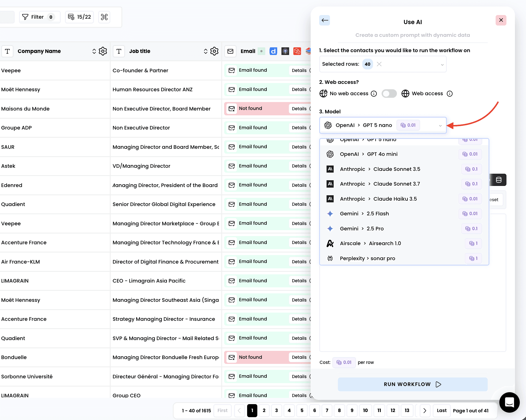
Task: Go to page 13
Action: pos(407,411)
